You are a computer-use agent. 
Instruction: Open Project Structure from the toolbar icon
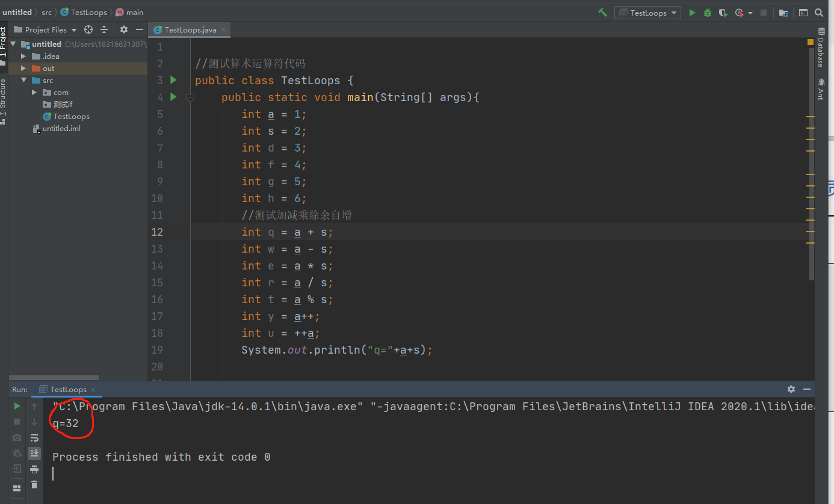tap(783, 13)
